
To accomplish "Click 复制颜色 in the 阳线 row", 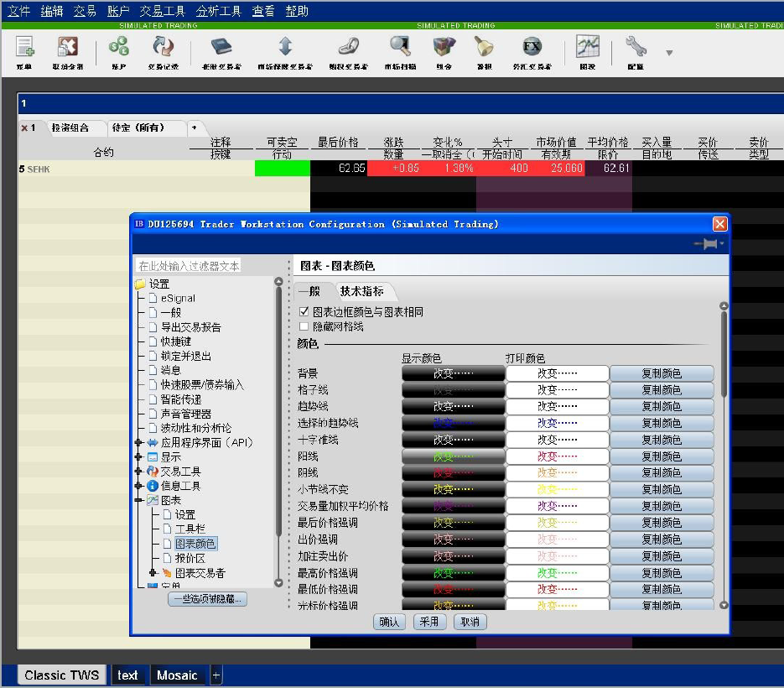I will pyautogui.click(x=662, y=456).
